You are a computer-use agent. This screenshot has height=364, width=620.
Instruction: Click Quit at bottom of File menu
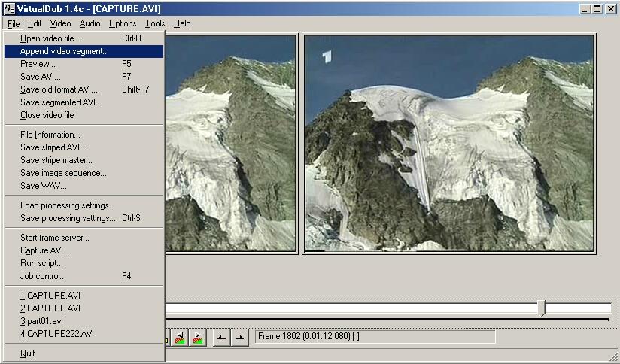[x=28, y=353]
